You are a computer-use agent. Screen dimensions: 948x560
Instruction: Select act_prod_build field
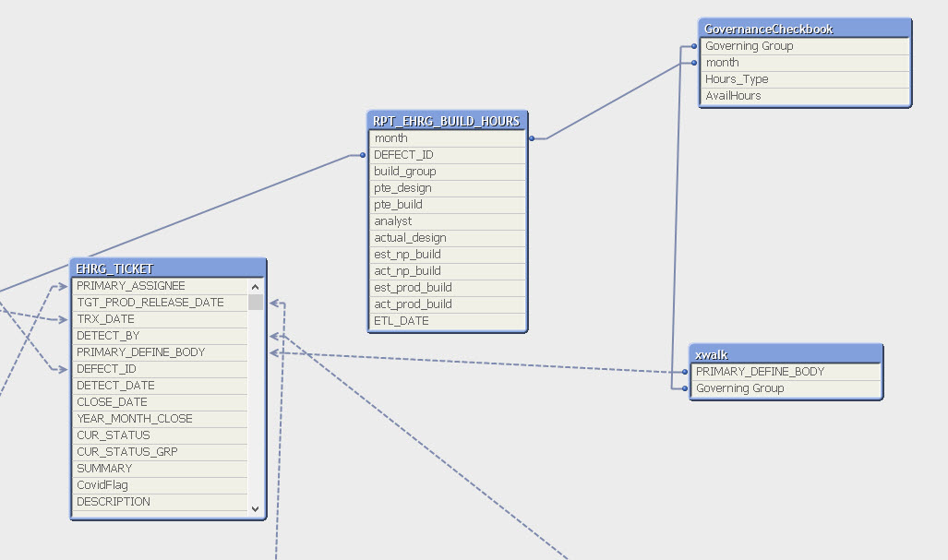(x=448, y=304)
